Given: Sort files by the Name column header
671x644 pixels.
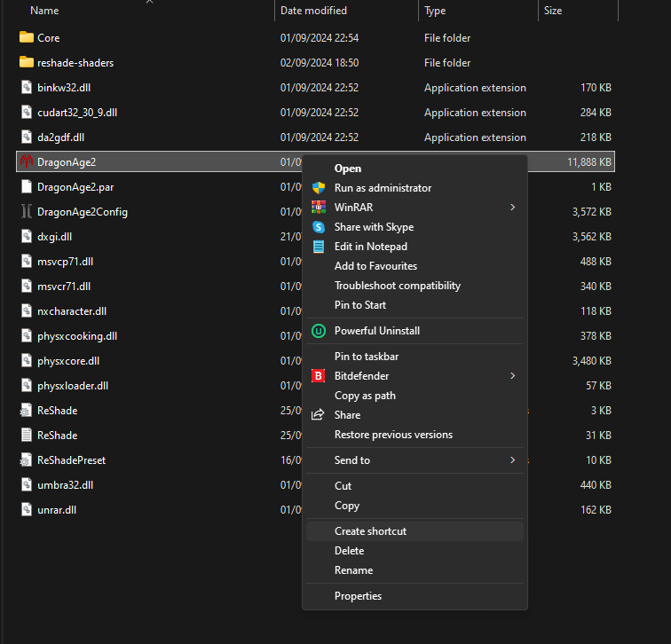Looking at the screenshot, I should click(x=44, y=11).
